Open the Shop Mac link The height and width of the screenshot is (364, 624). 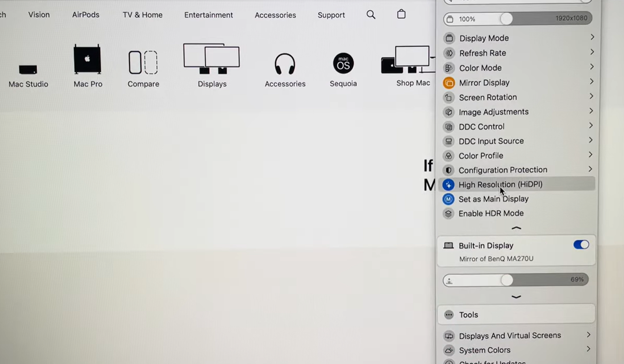413,83
